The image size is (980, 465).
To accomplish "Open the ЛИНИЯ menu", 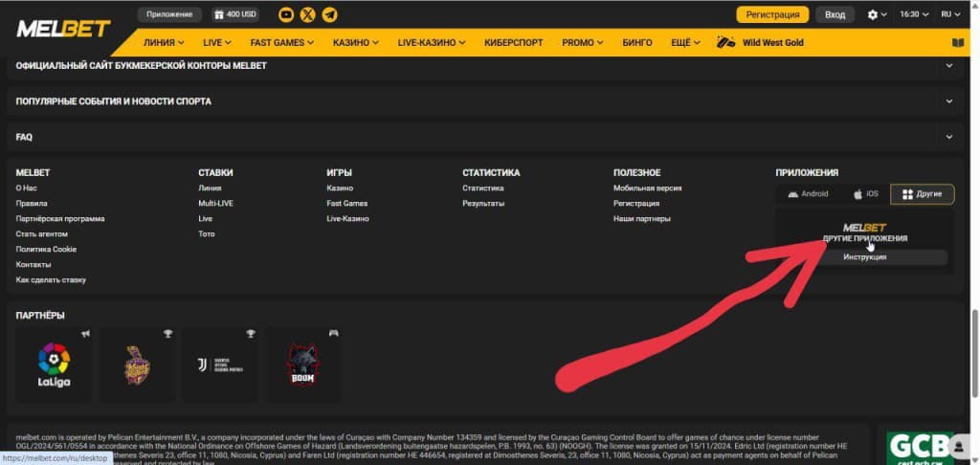I will point(163,42).
